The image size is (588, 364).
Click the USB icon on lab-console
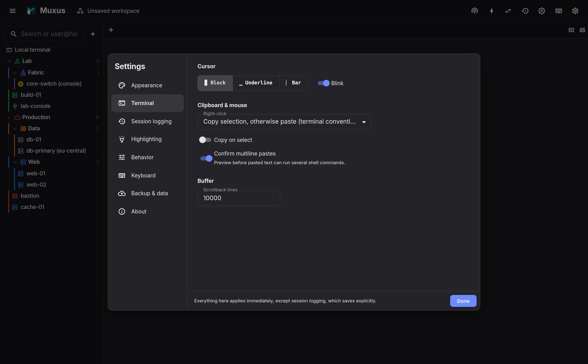click(15, 106)
